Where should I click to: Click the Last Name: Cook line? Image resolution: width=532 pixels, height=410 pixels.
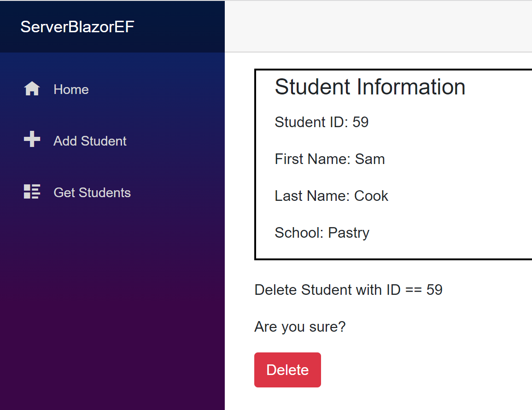coord(332,196)
